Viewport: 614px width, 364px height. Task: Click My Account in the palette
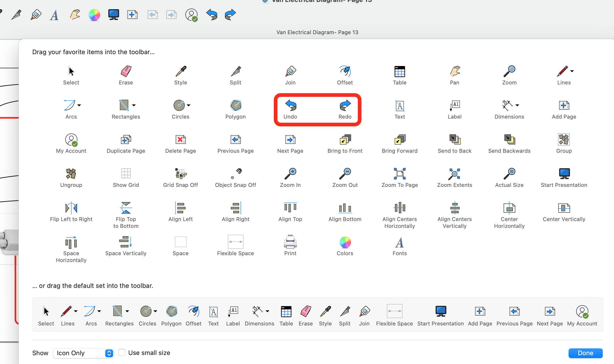71,143
